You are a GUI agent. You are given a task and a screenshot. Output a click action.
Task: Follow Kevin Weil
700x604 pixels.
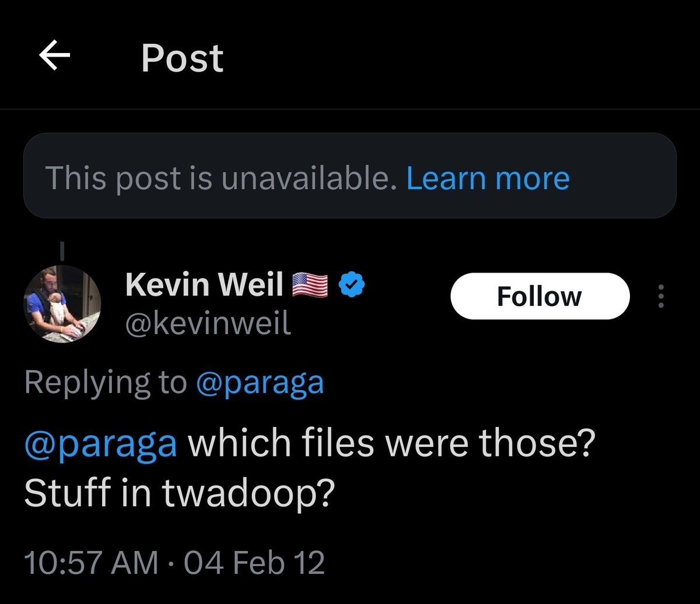point(540,296)
